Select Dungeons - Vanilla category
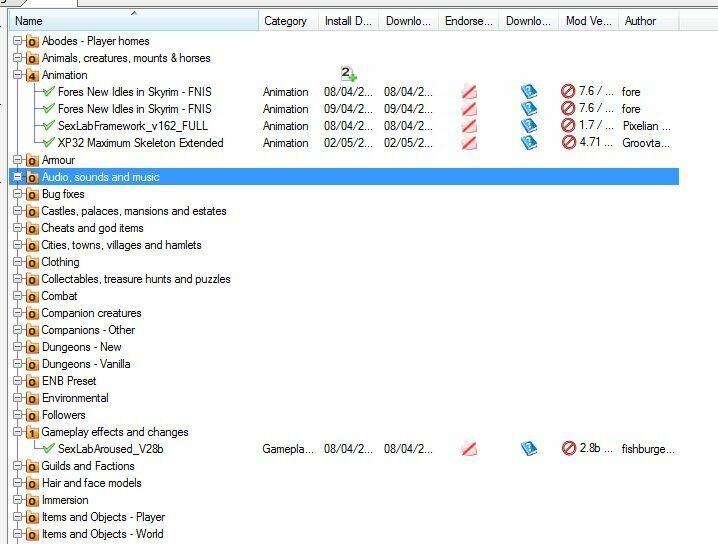 point(86,364)
